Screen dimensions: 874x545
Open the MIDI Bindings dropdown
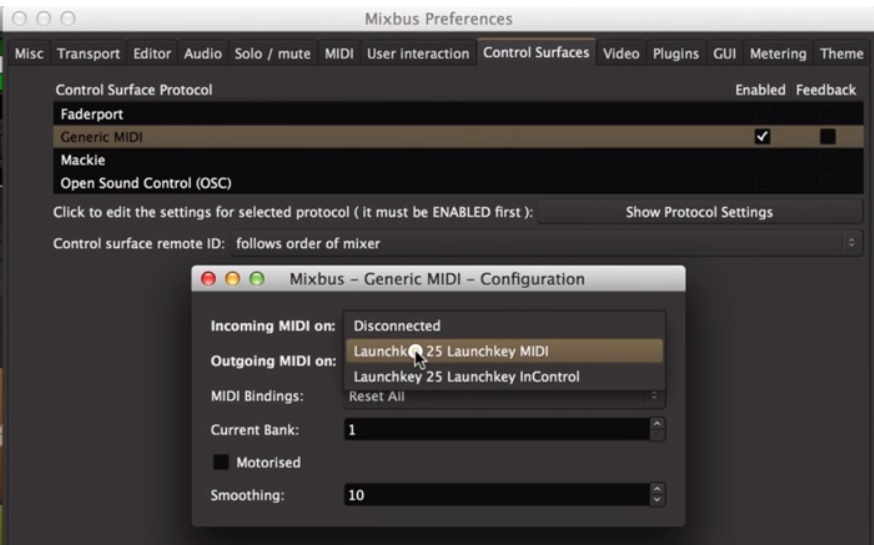click(x=504, y=396)
